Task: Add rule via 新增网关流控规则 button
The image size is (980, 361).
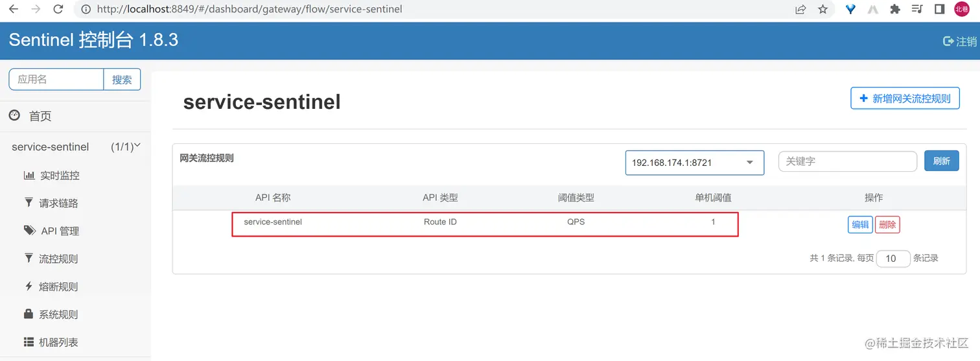Action: 905,99
